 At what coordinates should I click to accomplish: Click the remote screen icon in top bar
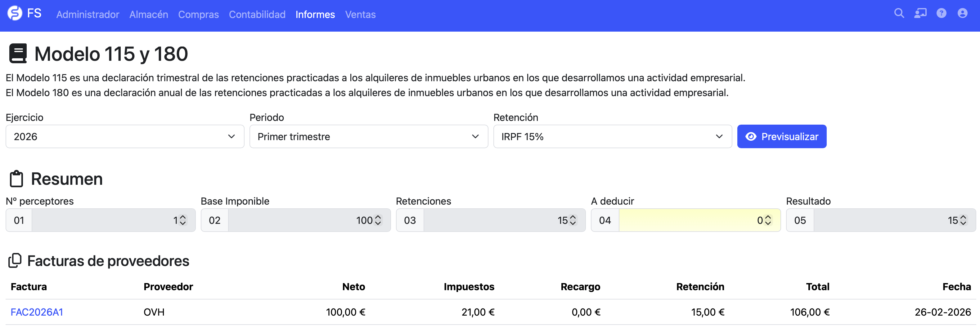coord(921,14)
